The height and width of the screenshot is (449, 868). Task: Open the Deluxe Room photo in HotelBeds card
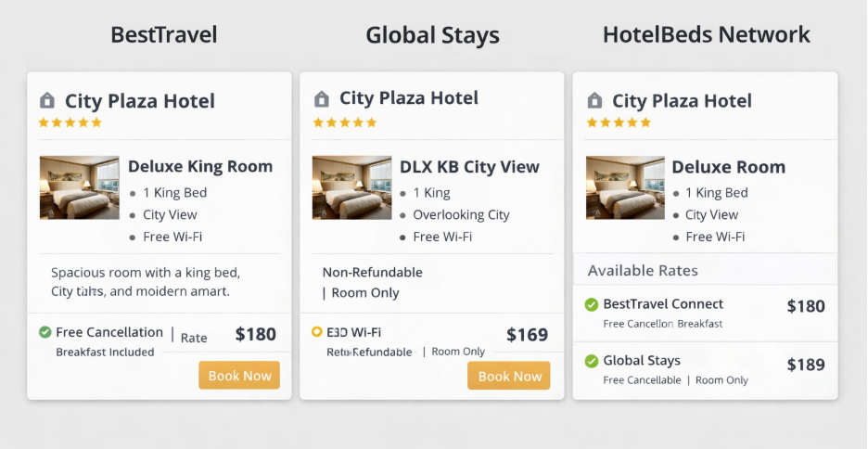pos(625,187)
